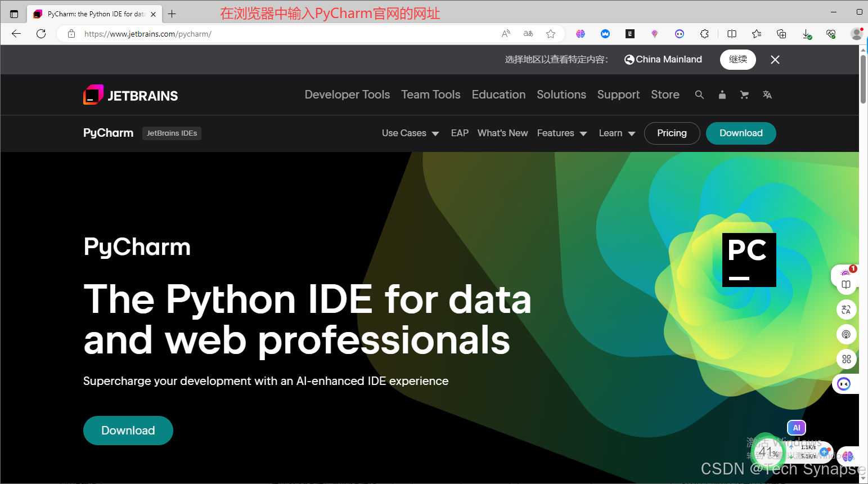Open the floating purple face assistant icon
868x484 pixels.
point(844,384)
